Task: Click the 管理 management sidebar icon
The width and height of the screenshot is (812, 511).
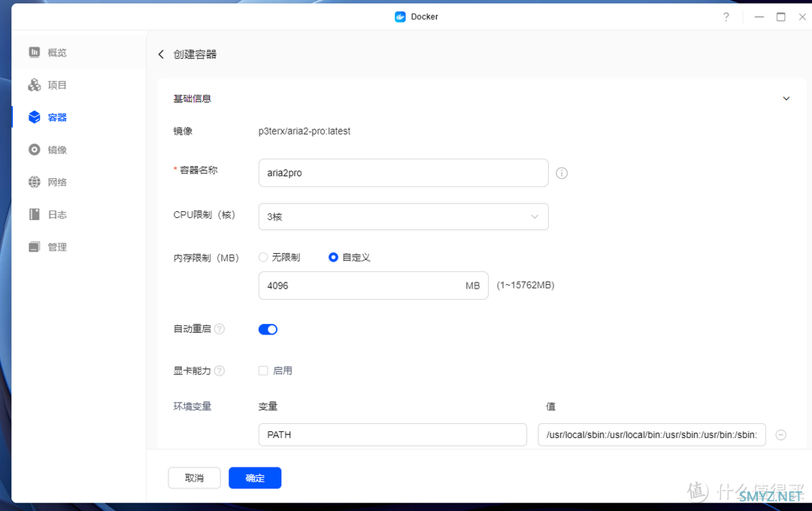Action: (x=34, y=247)
